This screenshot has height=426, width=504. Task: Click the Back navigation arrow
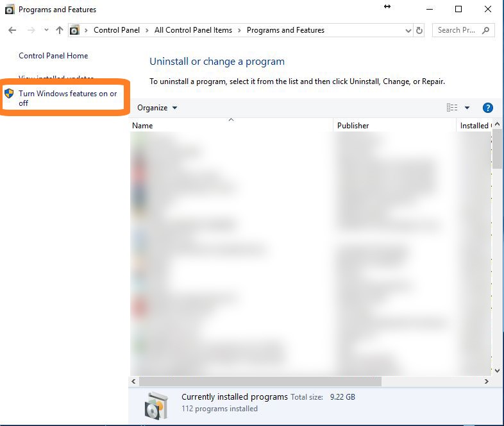coord(12,30)
